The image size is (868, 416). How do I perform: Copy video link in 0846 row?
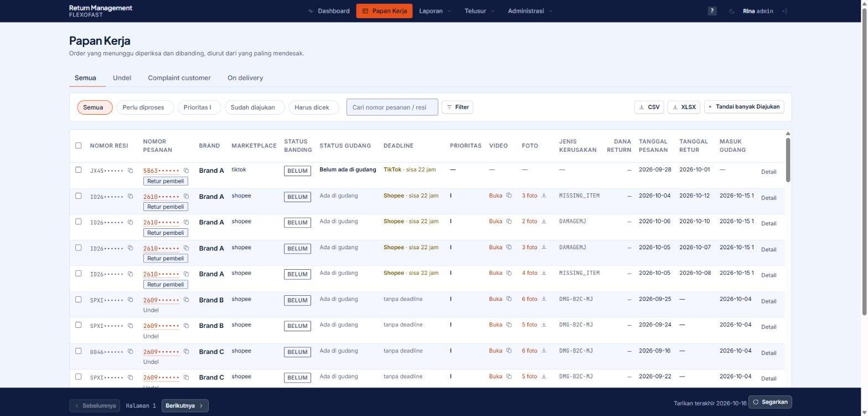(x=508, y=351)
